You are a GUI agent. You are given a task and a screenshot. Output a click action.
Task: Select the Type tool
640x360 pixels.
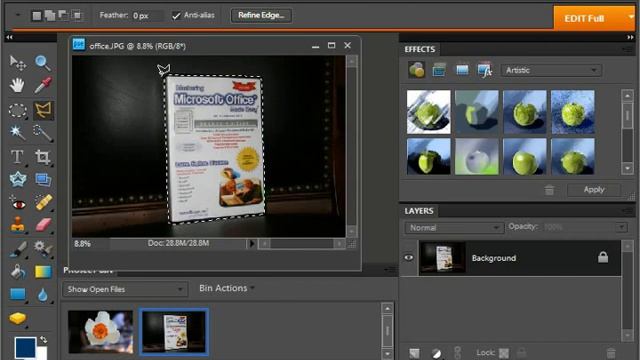pos(18,157)
